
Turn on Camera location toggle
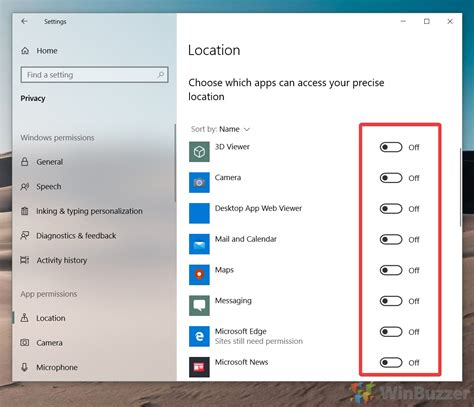pyautogui.click(x=391, y=178)
